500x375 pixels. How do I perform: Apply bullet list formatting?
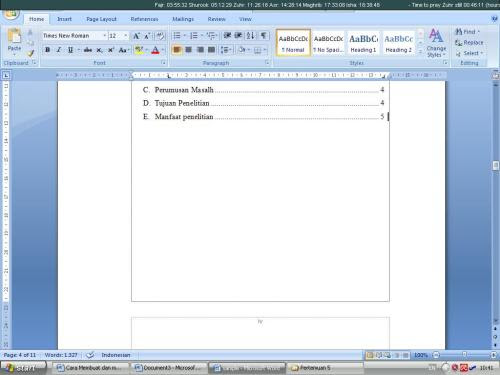point(177,35)
